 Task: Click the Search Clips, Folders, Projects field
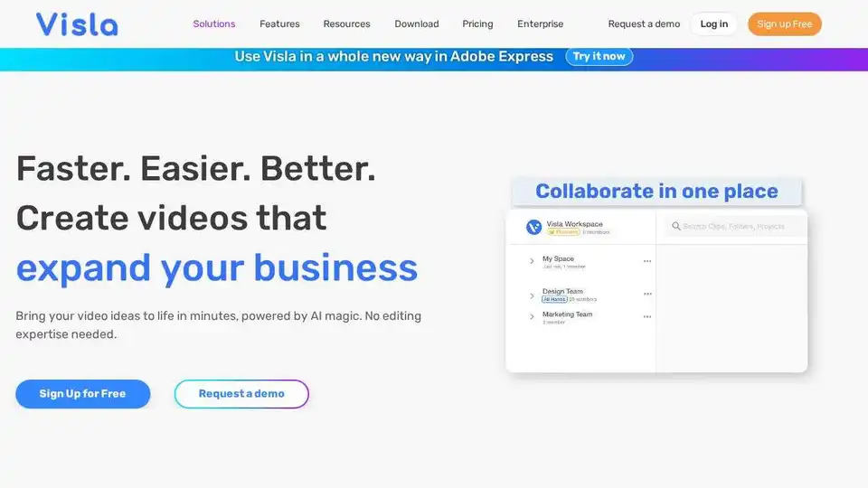(x=733, y=226)
